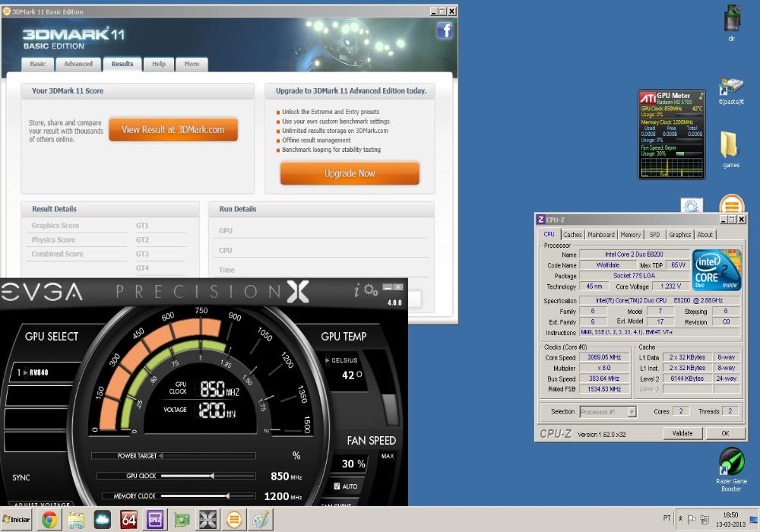Open the Results tab in 3DMark
This screenshot has width=760, height=532.
122,64
